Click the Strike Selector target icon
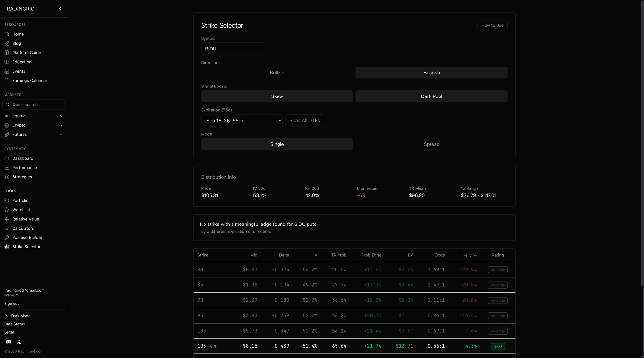The width and height of the screenshot is (644, 358). pos(7,247)
